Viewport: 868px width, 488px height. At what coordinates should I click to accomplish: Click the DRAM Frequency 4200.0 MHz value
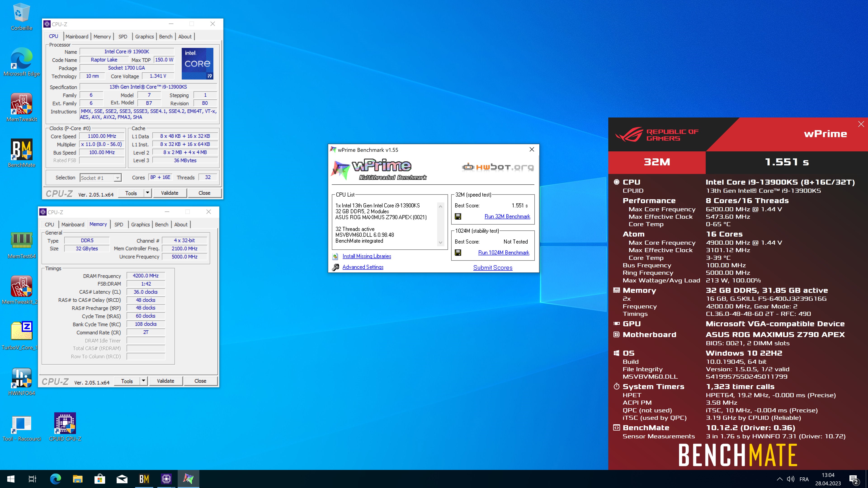146,275
